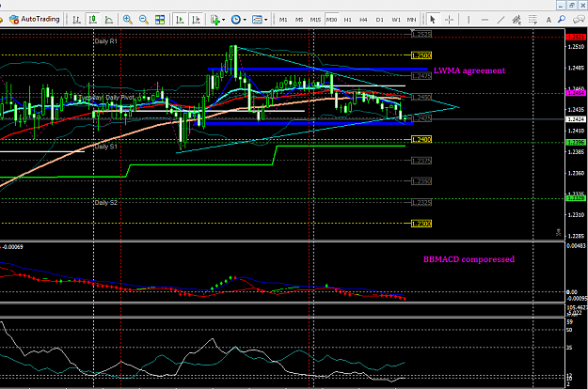
Task: Toggle chart auto scroll
Action: coord(180,20)
